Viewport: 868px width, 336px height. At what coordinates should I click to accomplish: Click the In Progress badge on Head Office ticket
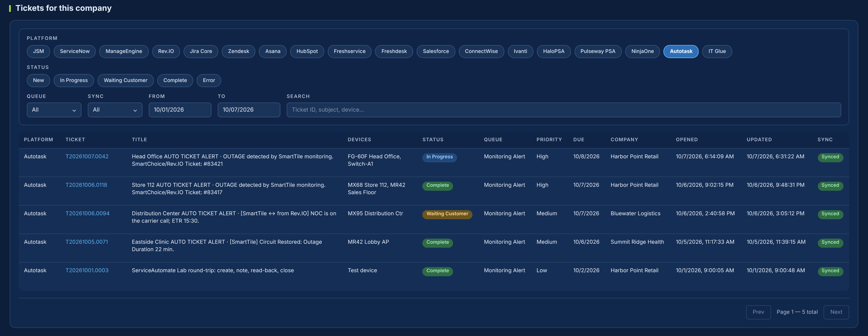point(439,157)
